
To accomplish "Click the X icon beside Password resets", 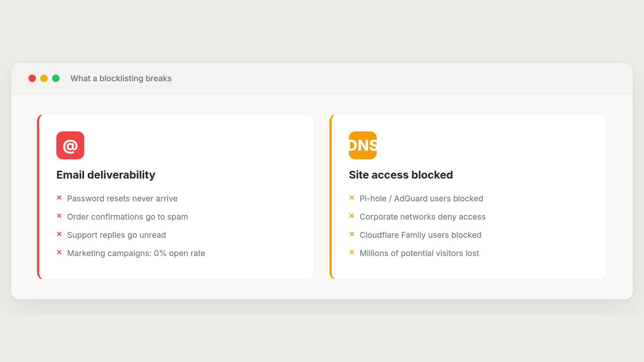I will click(59, 198).
